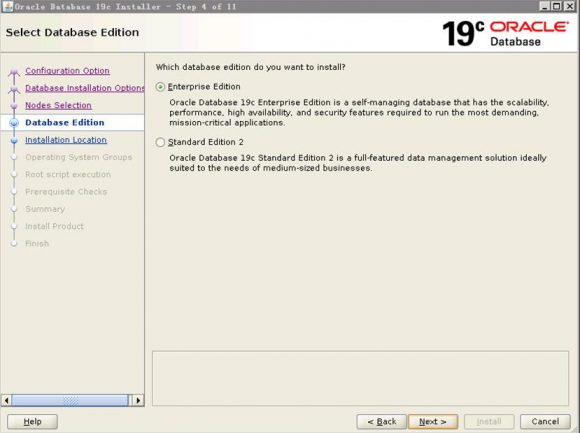Click the Installation Location step bullet icon
Viewport: 580px width, 433px height.
14,141
